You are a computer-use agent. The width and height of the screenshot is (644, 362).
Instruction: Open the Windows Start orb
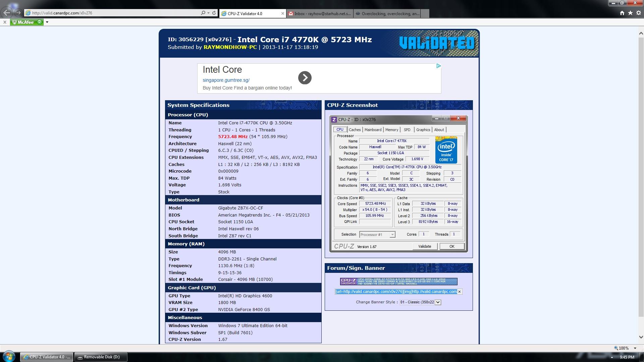point(9,357)
